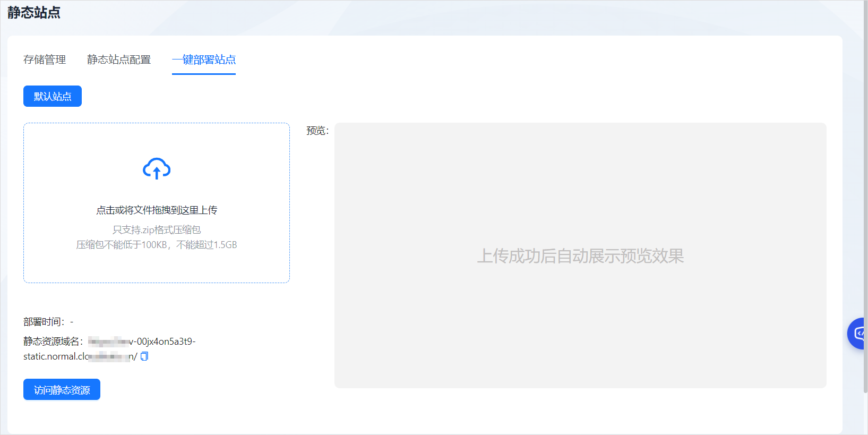Click the 默认站点 button
Screen dimensions: 868x435
[x=53, y=96]
